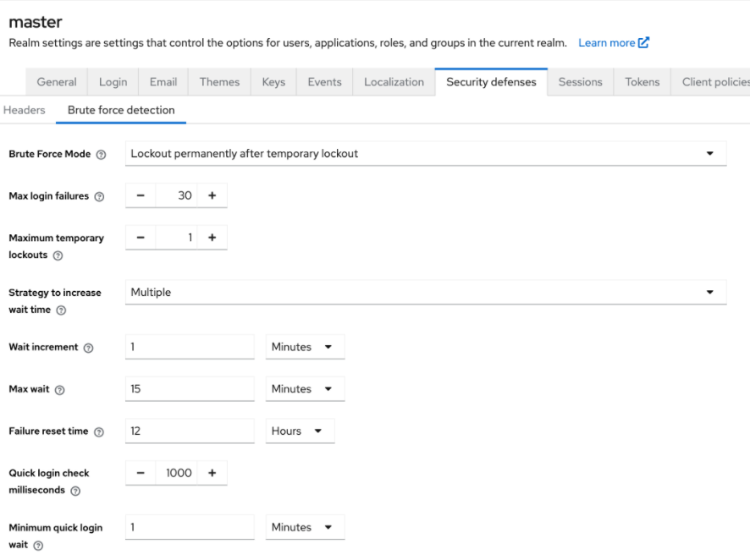Expand Strategy to increase wait time dropdown
The image size is (750, 560).
point(426,292)
